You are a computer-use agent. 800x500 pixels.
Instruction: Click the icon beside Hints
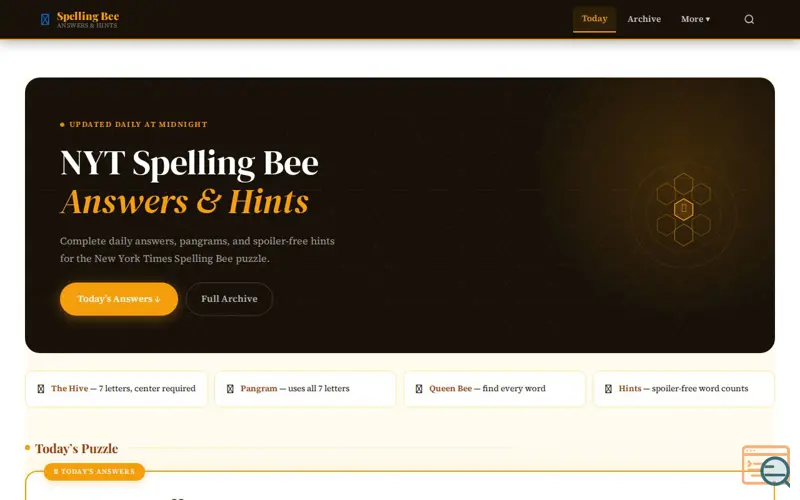pyautogui.click(x=608, y=389)
